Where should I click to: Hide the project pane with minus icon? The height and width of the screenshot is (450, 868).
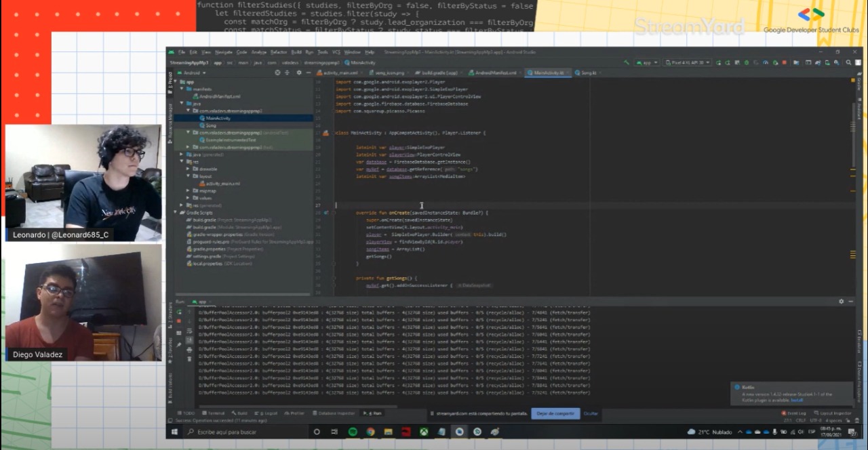[x=307, y=73]
